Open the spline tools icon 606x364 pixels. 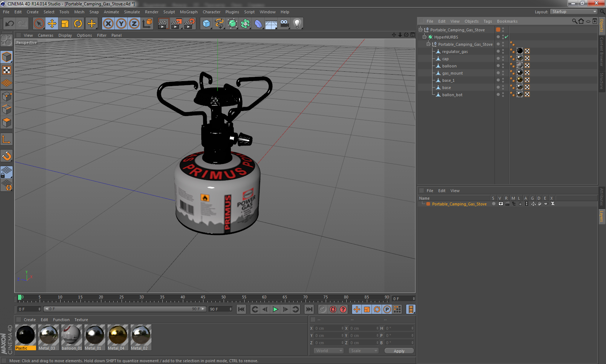219,24
